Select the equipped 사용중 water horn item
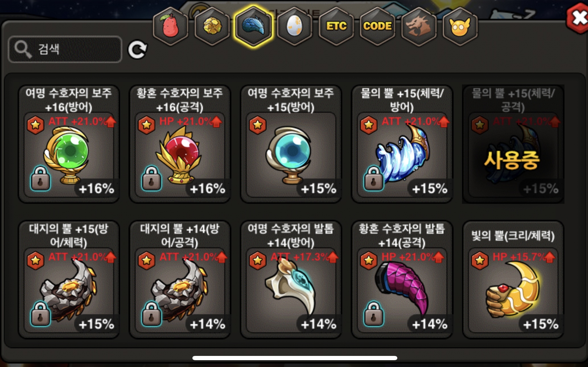Image resolution: width=588 pixels, height=367 pixels. coord(513,144)
